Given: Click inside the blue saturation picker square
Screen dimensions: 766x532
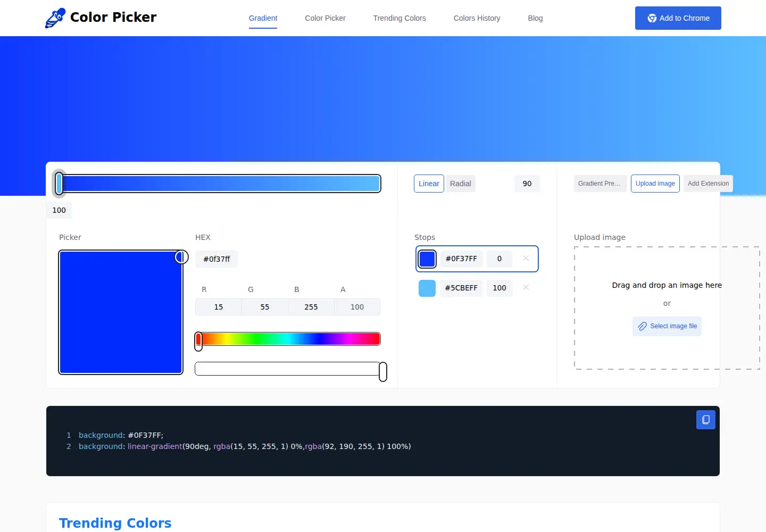Looking at the screenshot, I should [121, 312].
